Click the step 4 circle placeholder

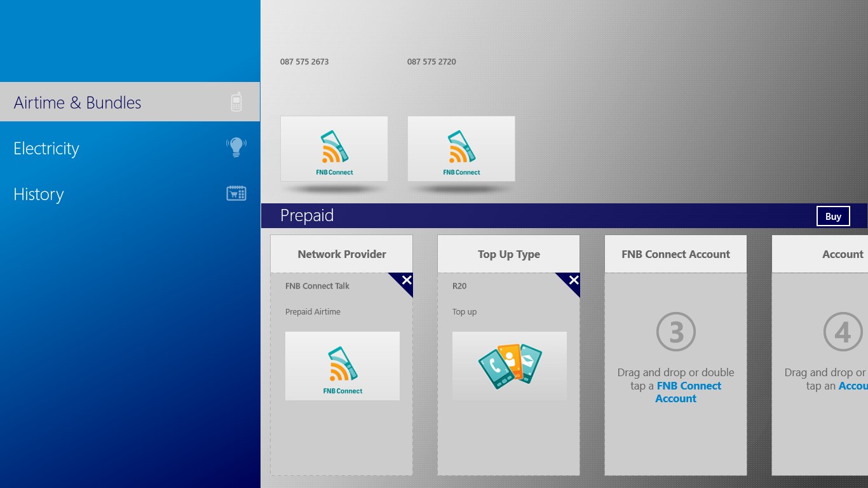pos(843,332)
